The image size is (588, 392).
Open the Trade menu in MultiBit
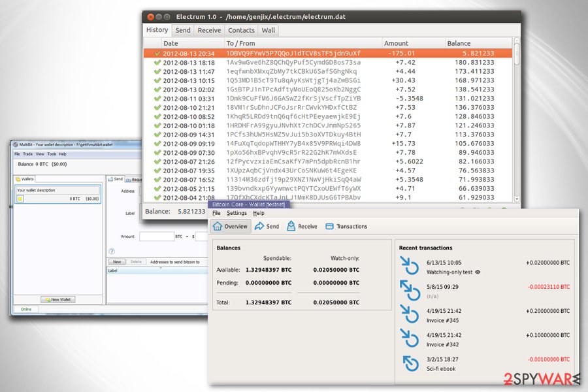click(x=27, y=154)
